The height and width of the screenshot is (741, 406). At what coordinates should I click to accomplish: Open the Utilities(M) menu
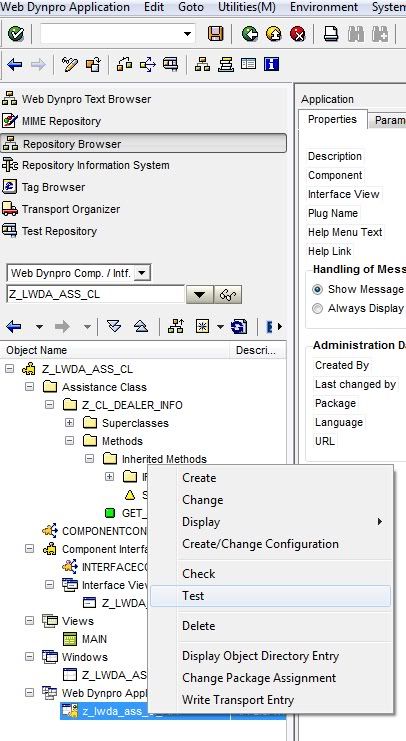[247, 7]
